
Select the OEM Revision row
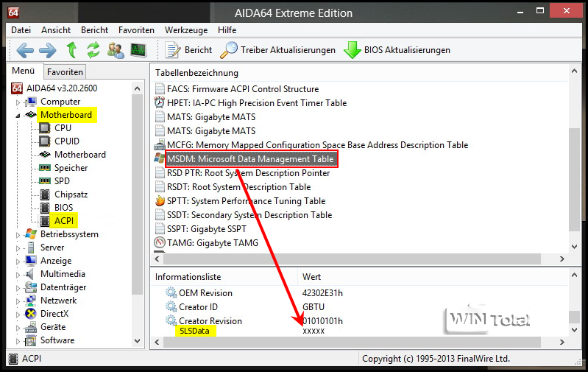pyautogui.click(x=205, y=292)
